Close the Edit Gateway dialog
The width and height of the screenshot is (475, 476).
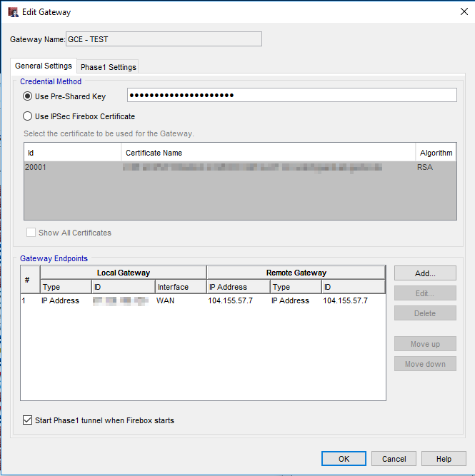coord(464,11)
